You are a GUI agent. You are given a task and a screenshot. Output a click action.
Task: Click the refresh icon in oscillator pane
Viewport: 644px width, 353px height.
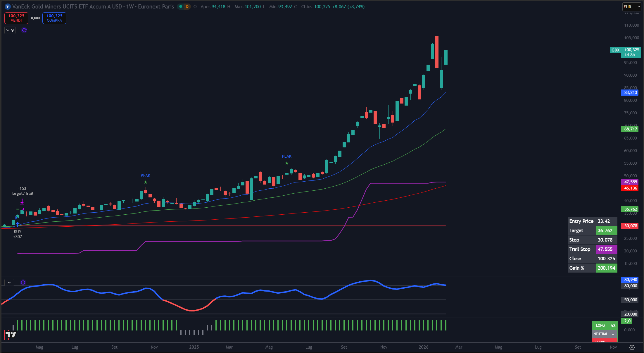coord(23,283)
